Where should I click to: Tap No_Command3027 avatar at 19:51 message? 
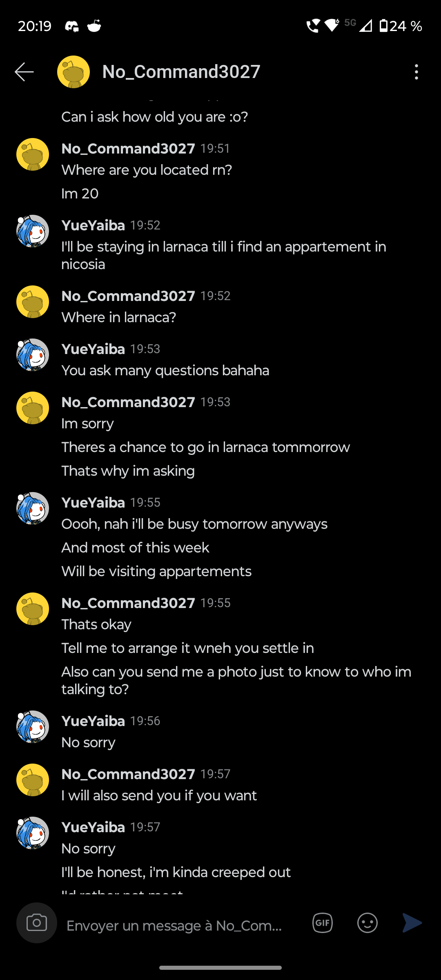[33, 154]
